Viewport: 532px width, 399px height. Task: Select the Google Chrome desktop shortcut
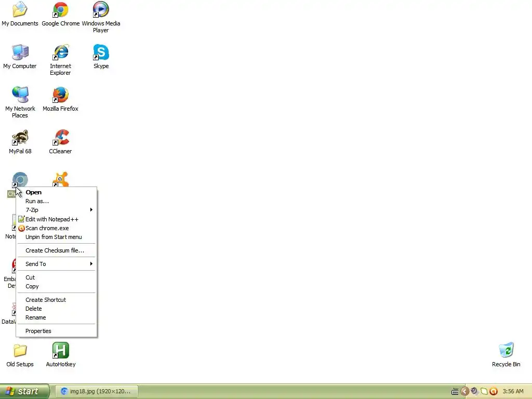click(60, 14)
